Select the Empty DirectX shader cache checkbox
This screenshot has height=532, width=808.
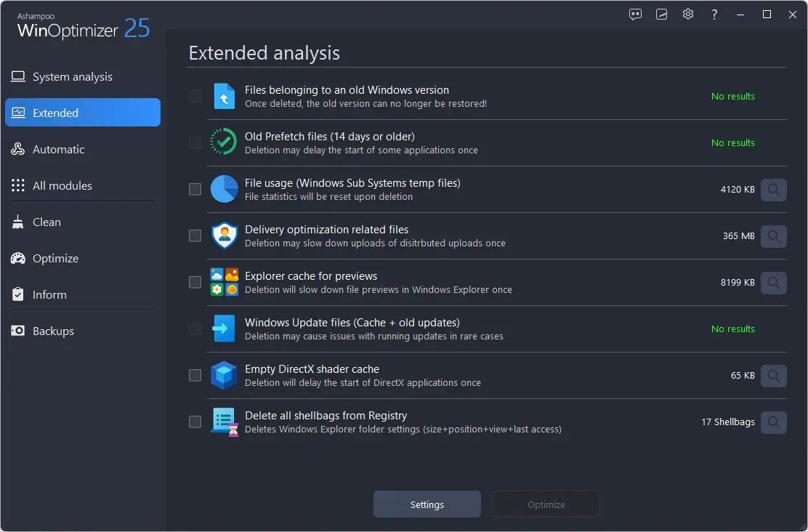pyautogui.click(x=195, y=375)
